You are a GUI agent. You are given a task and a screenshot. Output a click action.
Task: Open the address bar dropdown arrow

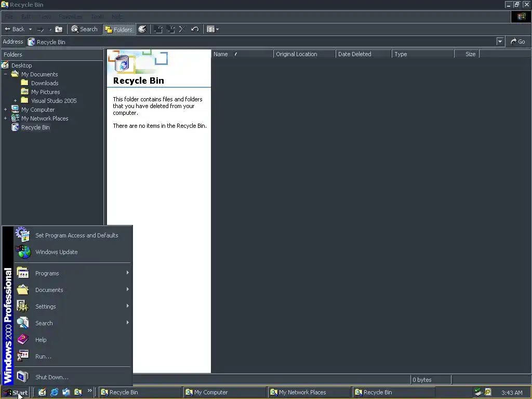(x=500, y=42)
